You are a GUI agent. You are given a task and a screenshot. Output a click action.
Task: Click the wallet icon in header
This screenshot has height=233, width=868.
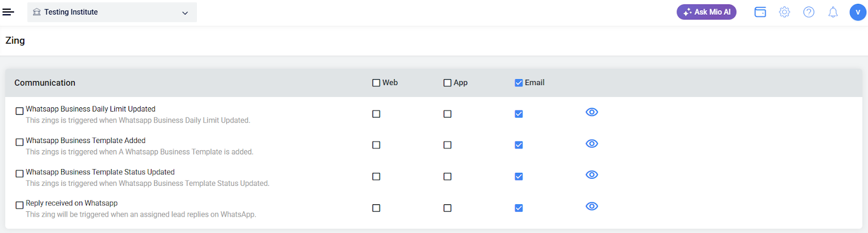coord(760,12)
